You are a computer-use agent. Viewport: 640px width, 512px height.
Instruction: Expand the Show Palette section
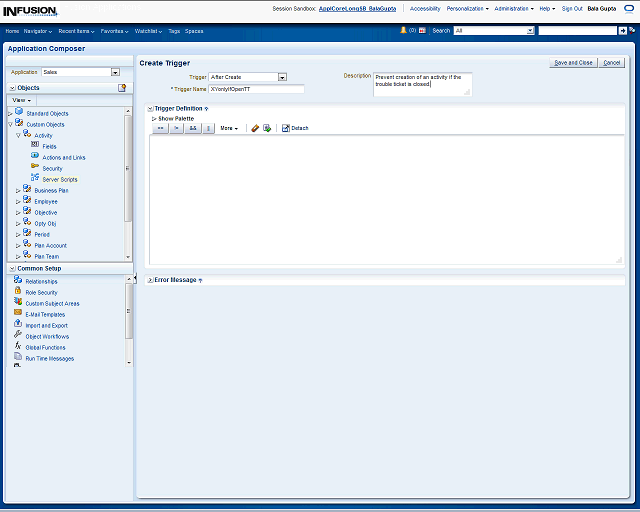(154, 118)
